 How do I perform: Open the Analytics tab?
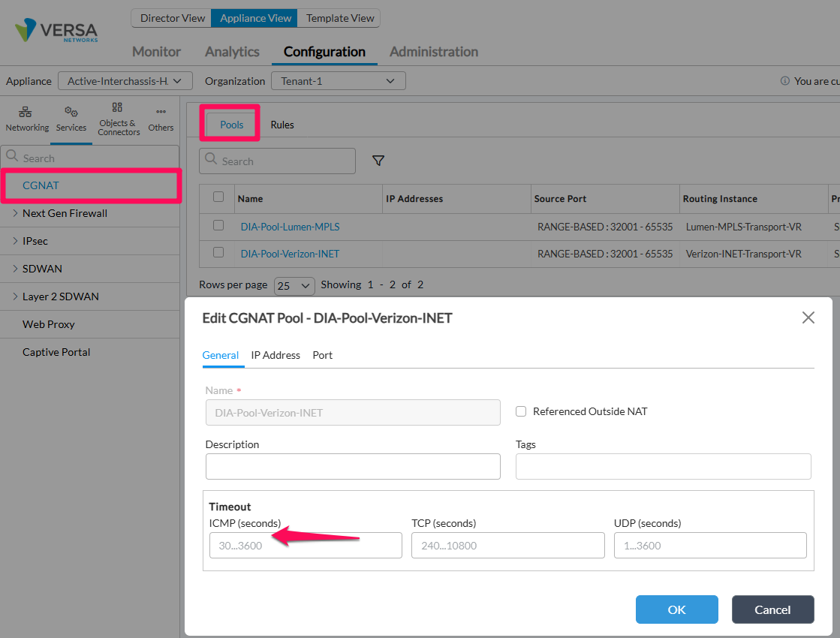click(232, 52)
